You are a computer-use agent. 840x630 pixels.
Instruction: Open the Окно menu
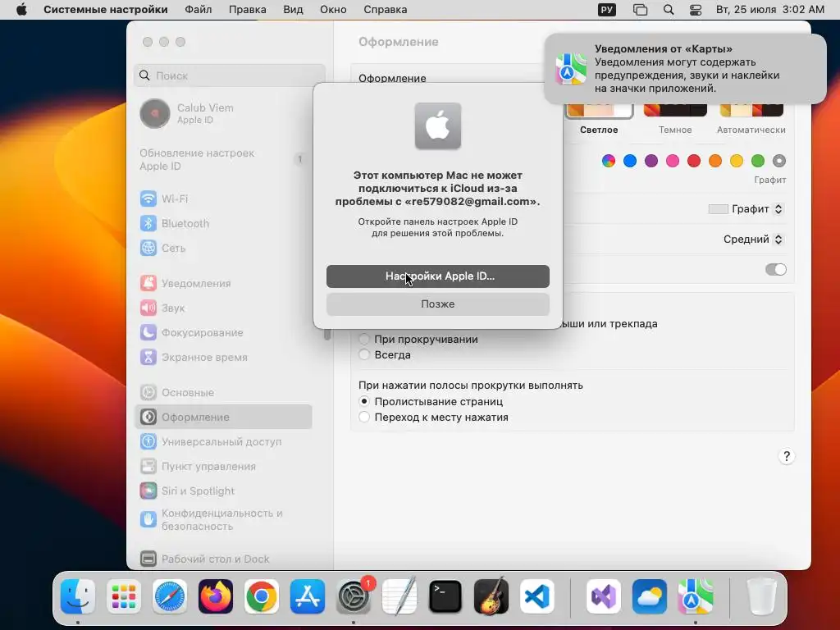point(333,10)
